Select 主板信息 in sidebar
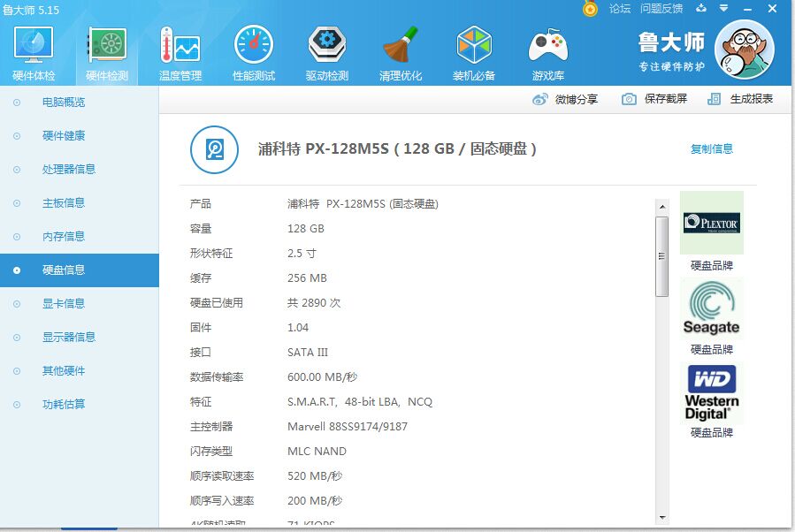This screenshot has height=532, width=795. (79, 203)
